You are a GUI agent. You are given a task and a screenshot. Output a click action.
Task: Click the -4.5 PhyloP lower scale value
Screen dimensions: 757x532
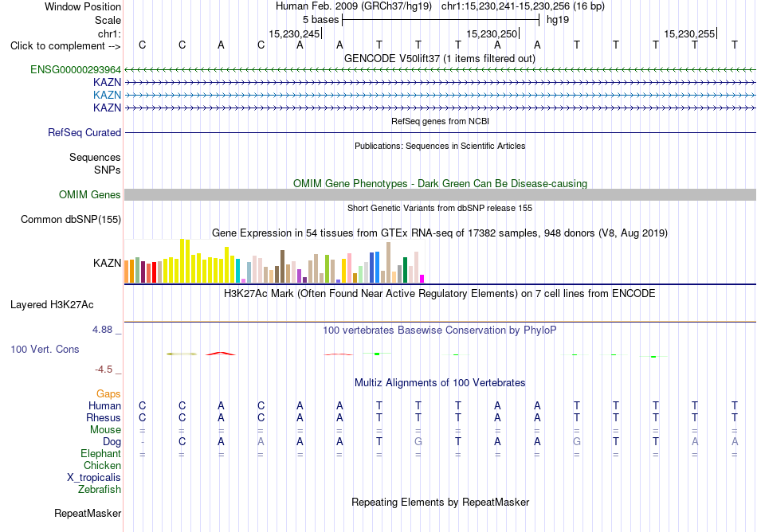coord(104,370)
